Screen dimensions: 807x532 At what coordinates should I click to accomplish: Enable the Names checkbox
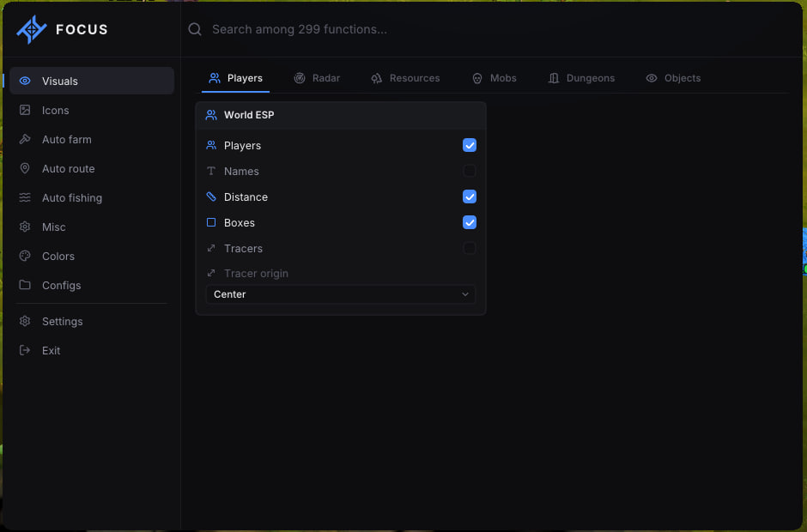pyautogui.click(x=470, y=171)
